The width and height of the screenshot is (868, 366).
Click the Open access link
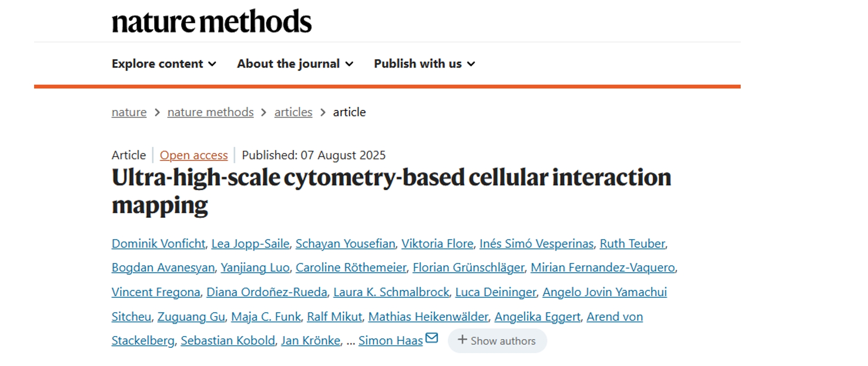194,155
